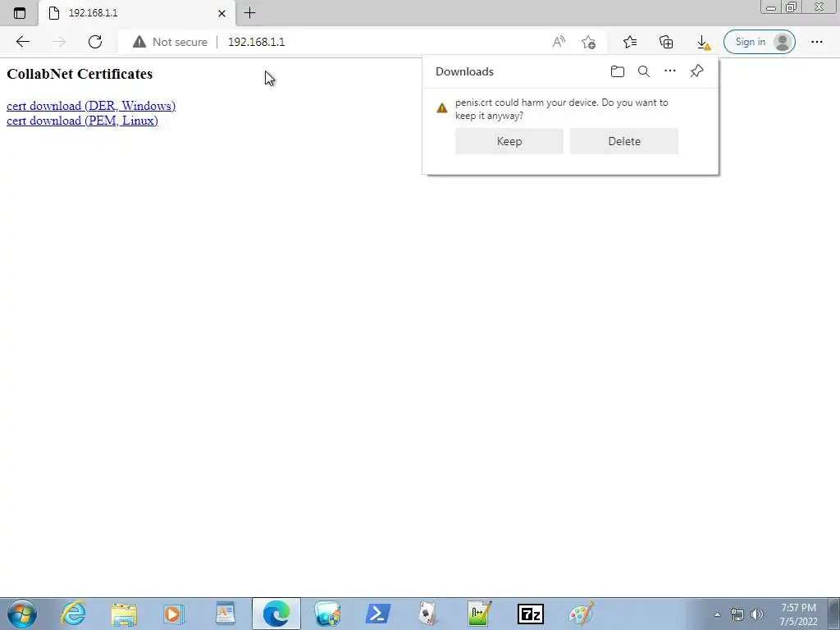Open Windows Media Player from the taskbar
The height and width of the screenshot is (630, 840).
pos(173,614)
